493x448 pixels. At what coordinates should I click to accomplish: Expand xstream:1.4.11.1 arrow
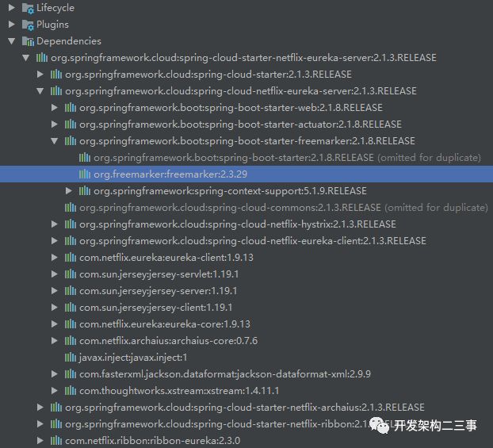pyautogui.click(x=55, y=391)
